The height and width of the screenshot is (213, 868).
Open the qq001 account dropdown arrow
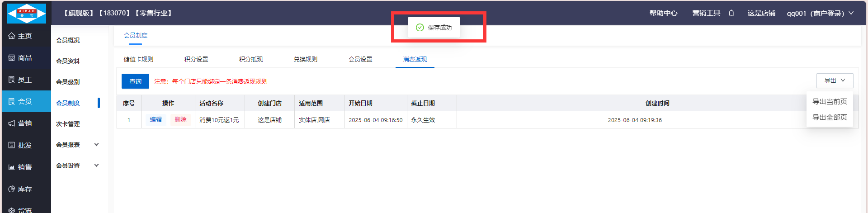851,13
